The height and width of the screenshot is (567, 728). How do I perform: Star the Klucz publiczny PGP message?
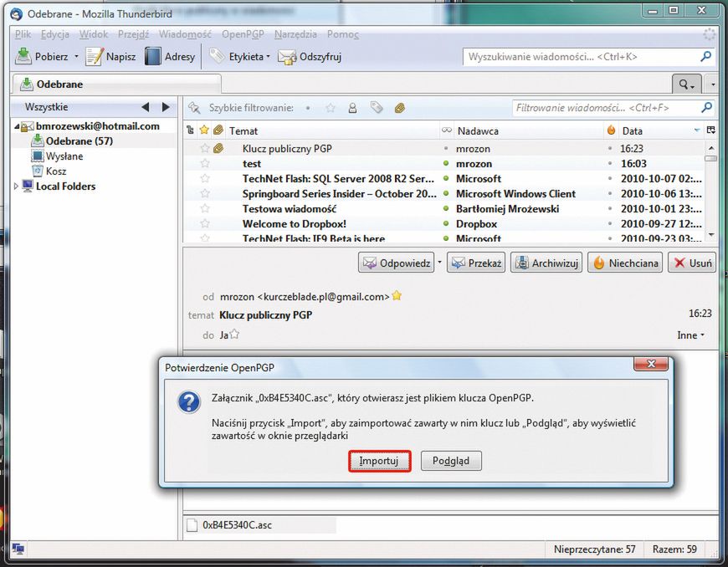click(x=205, y=149)
